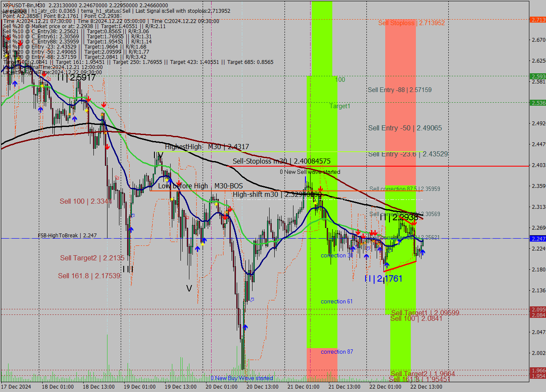The image size is (546, 392).
Task: Click the 'Low before High | M30-BOS' label
Action: click(200, 186)
